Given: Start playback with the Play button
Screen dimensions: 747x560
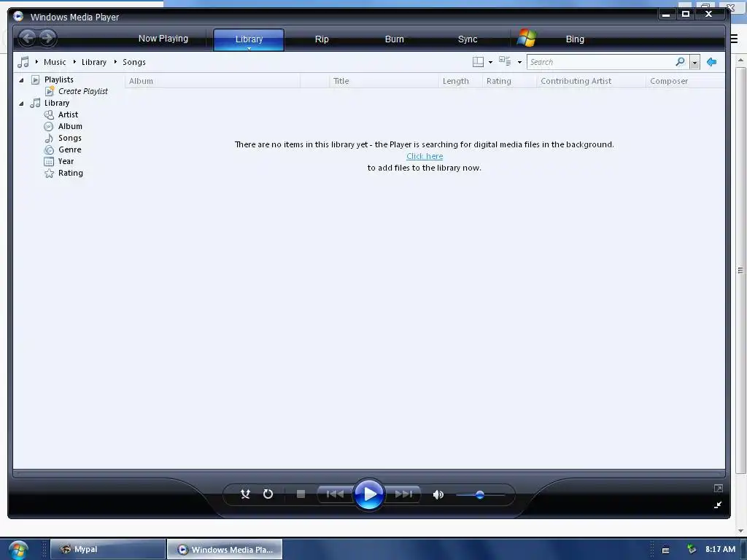Looking at the screenshot, I should (369, 494).
